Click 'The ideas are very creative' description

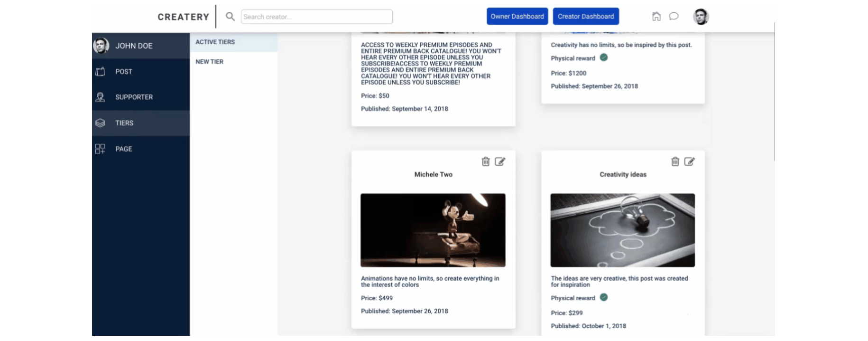pyautogui.click(x=619, y=282)
